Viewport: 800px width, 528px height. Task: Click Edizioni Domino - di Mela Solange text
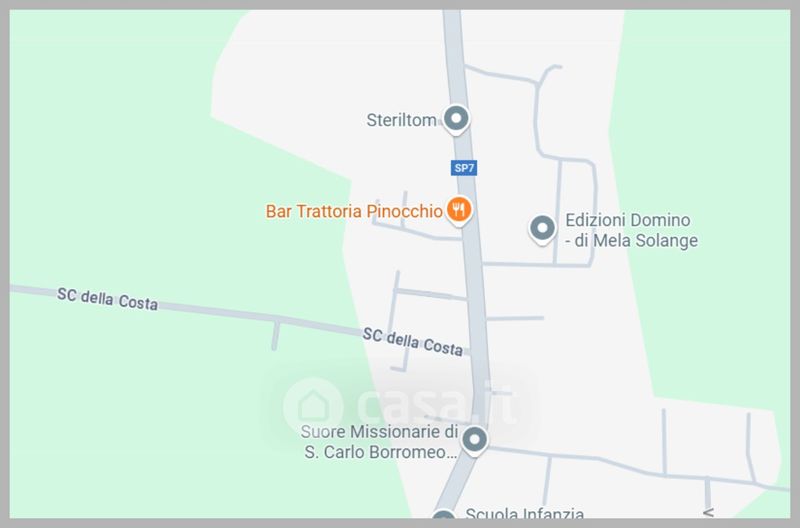click(x=631, y=230)
